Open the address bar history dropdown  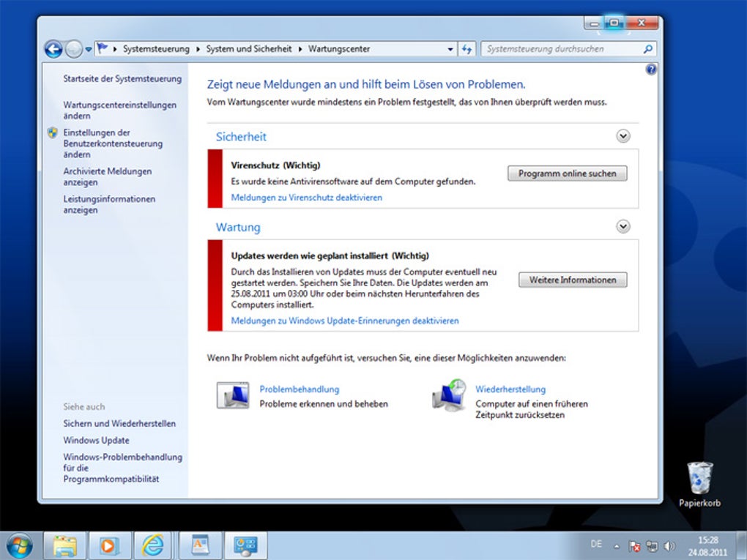tap(450, 49)
